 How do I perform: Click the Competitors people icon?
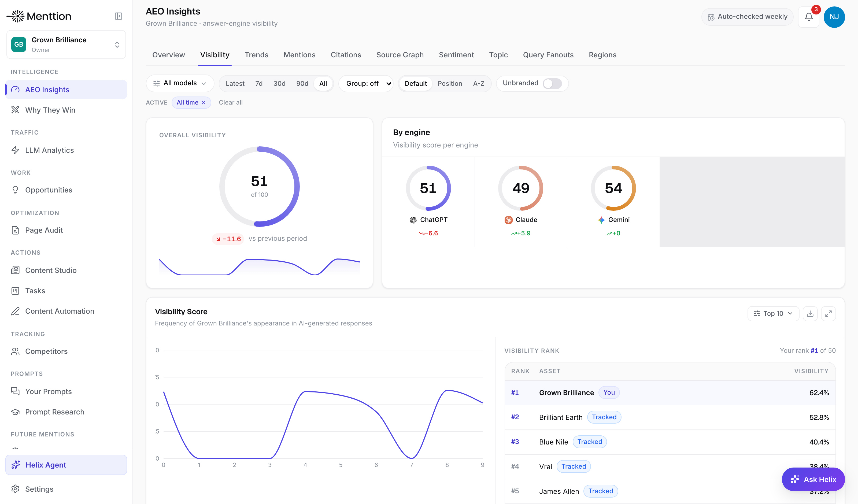point(15,351)
